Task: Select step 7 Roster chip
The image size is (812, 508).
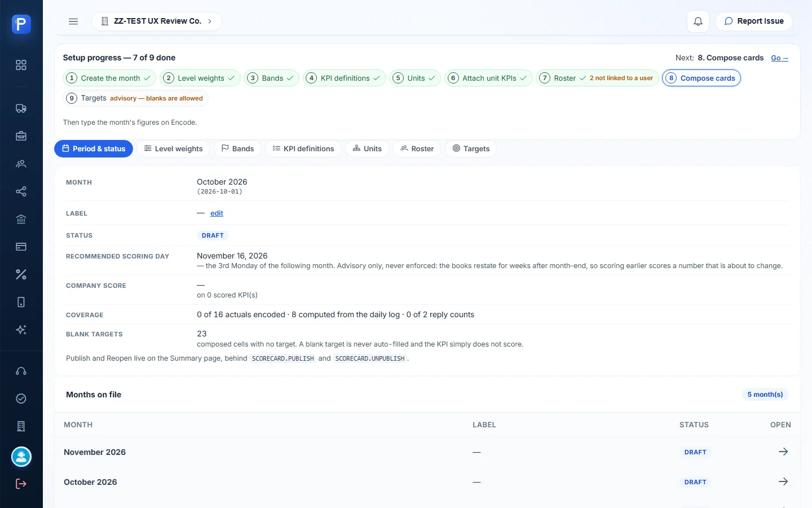Action: click(597, 78)
